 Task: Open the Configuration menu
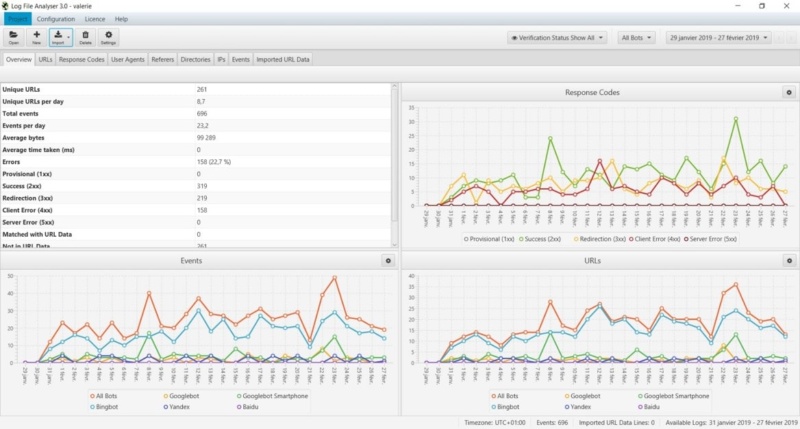[x=56, y=19]
